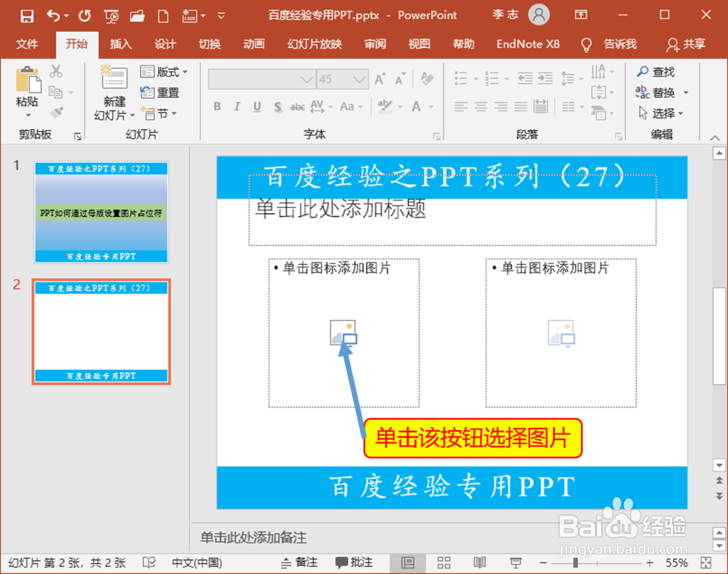Screen dimensions: 728x574
Task: Toggle italic formatting
Action: [237, 107]
